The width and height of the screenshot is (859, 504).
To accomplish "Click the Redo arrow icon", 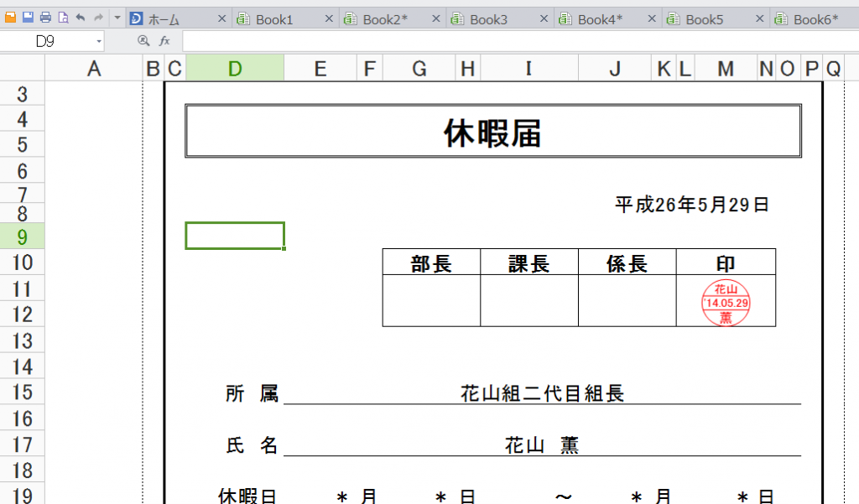I will 96,18.
